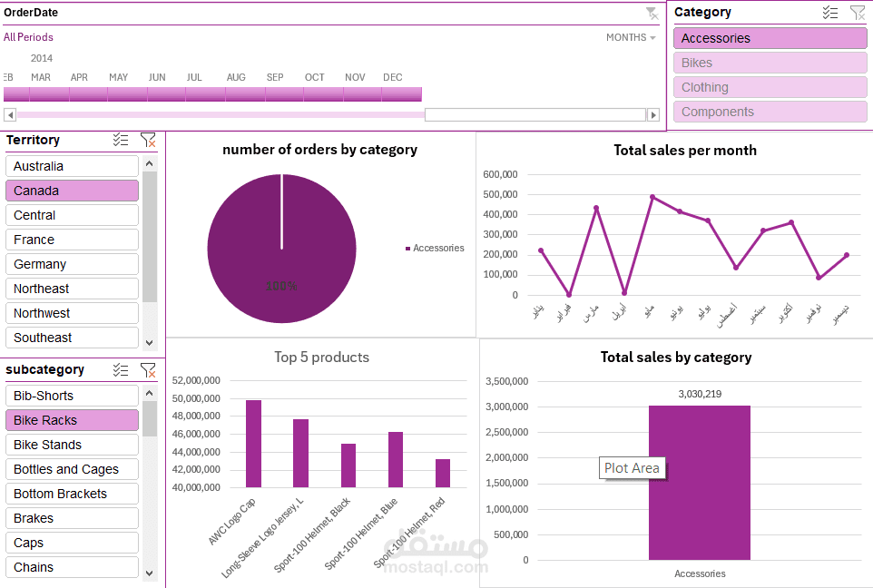This screenshot has width=873, height=588.
Task: Clear filter on the subcategory slicer
Action: (148, 370)
